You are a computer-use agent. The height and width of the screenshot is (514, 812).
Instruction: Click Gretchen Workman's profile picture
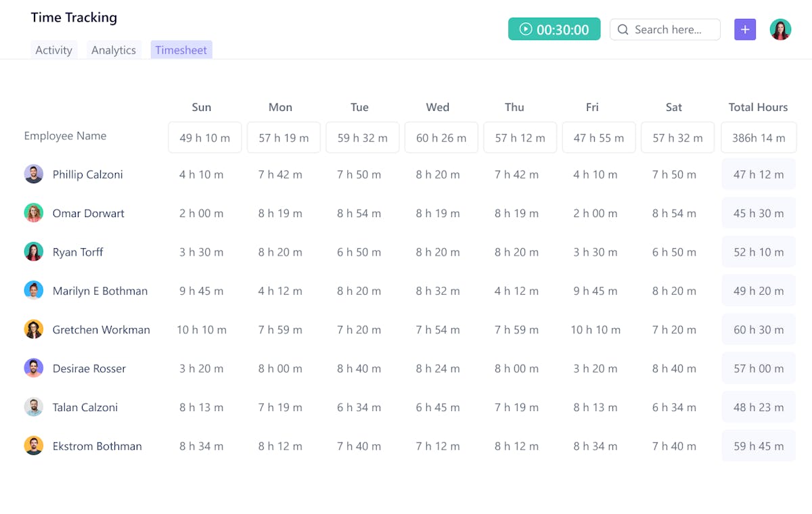click(x=35, y=329)
